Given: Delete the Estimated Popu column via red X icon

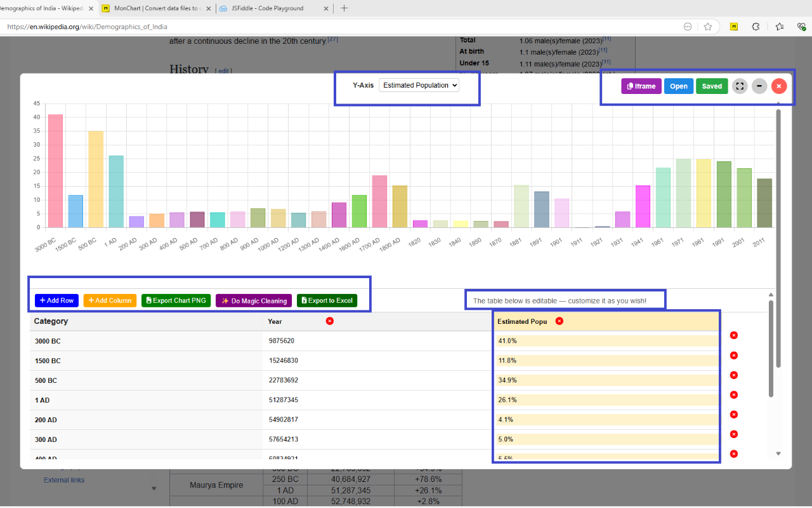Looking at the screenshot, I should point(559,321).
